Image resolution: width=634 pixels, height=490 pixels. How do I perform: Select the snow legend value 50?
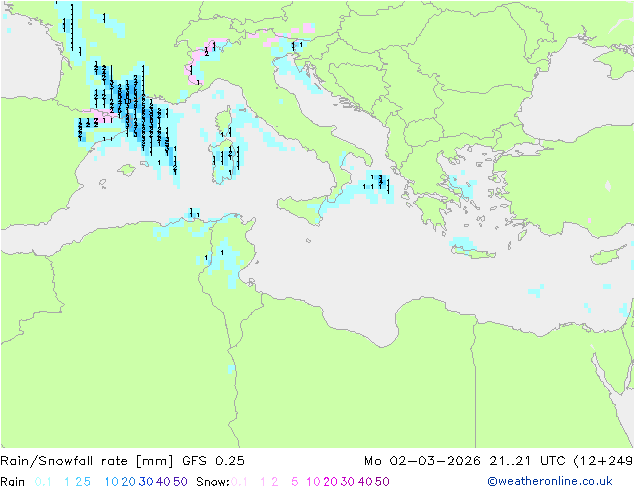[383, 482]
